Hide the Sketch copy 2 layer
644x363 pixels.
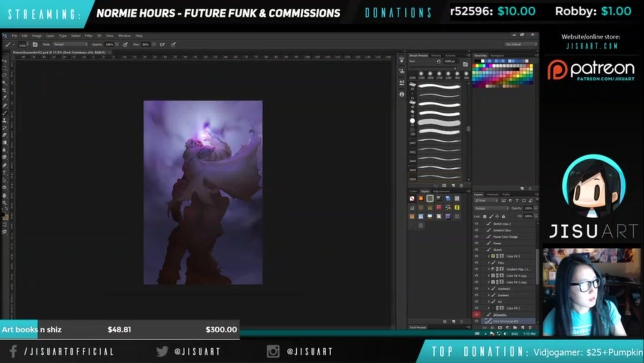pyautogui.click(x=477, y=223)
